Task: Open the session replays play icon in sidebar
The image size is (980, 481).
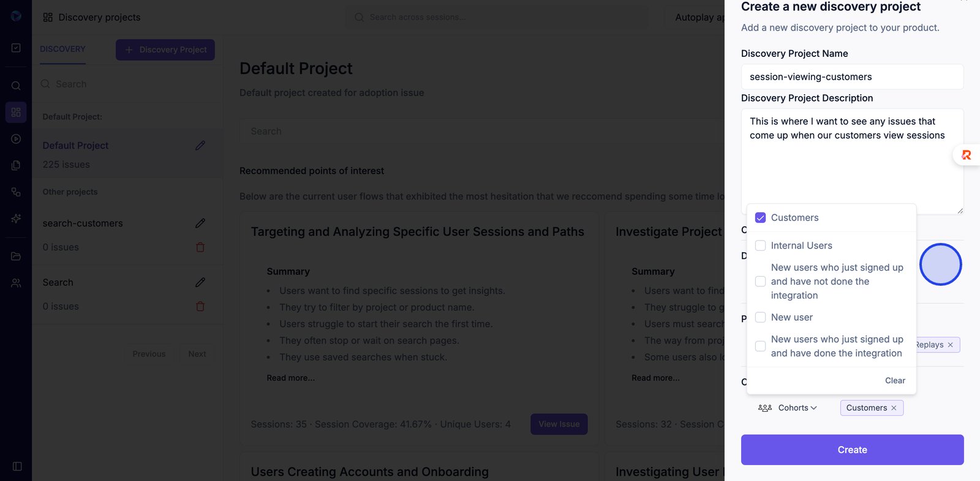Action: pyautogui.click(x=17, y=139)
